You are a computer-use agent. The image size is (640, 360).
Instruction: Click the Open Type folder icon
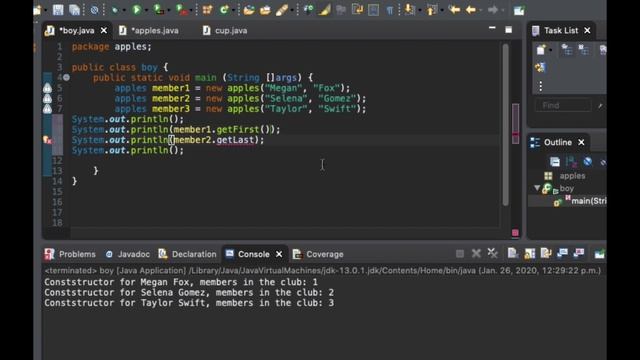pyautogui.click(x=249, y=10)
